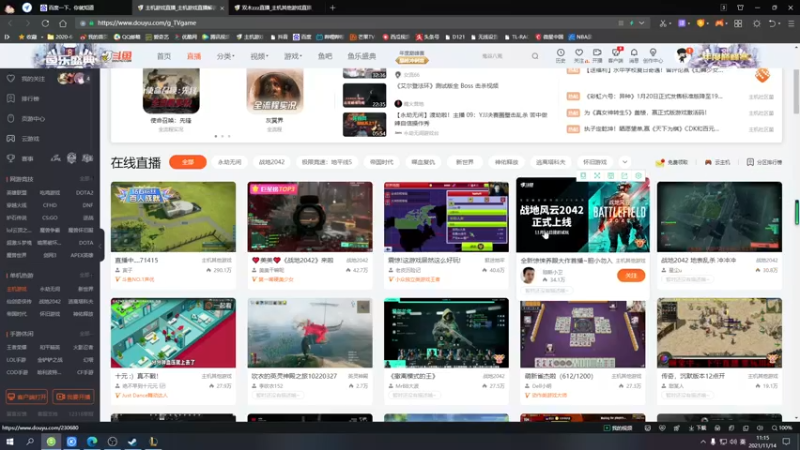Click 我要开播 button in sidebar

coord(73,397)
